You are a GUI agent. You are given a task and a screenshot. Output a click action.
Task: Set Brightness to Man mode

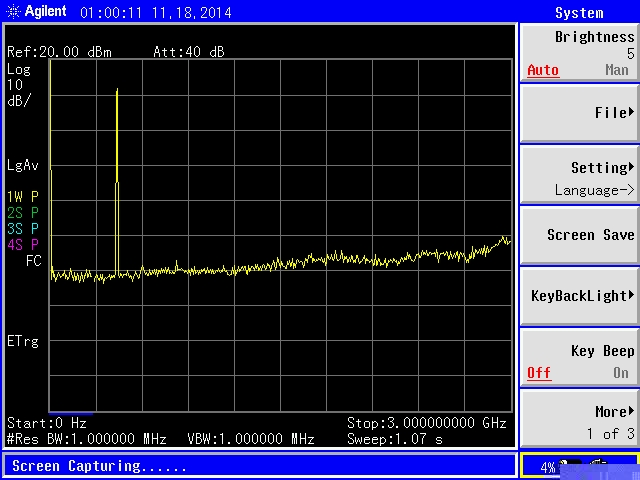pos(617,70)
